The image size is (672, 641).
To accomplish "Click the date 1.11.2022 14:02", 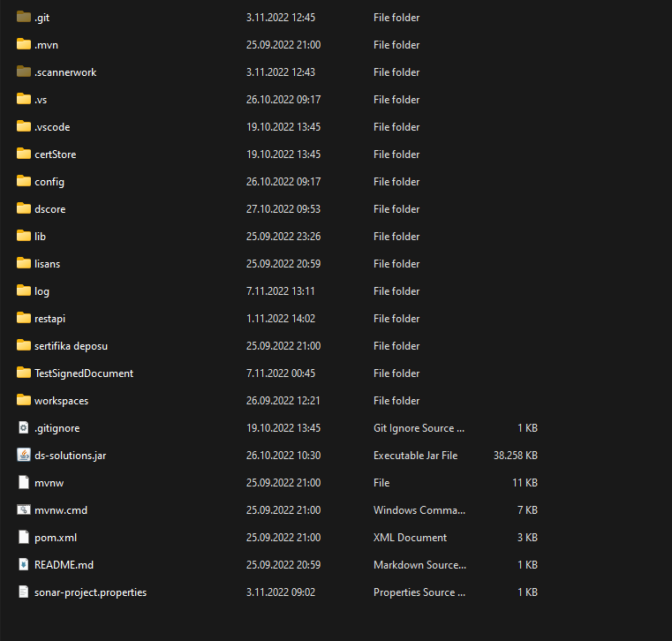I will click(280, 319).
